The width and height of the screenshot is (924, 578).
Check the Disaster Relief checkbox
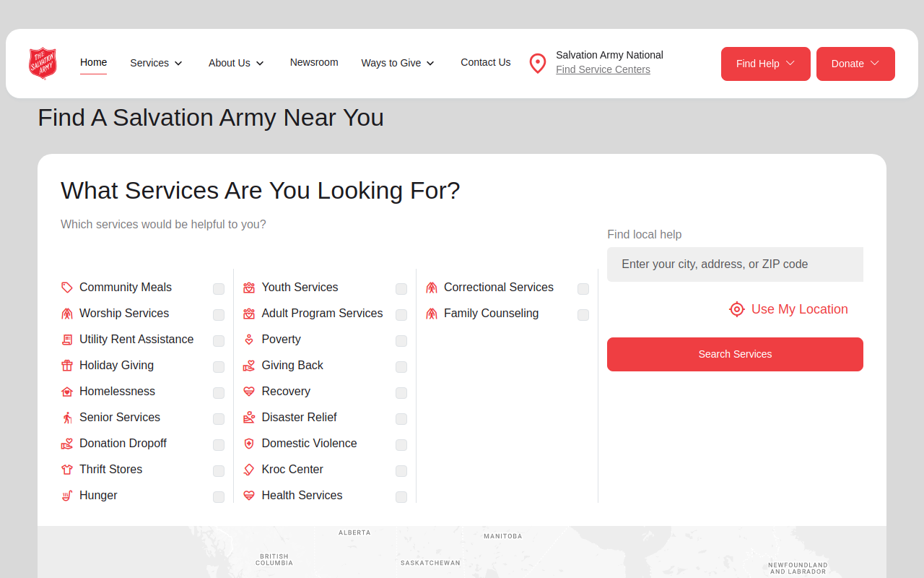(401, 419)
